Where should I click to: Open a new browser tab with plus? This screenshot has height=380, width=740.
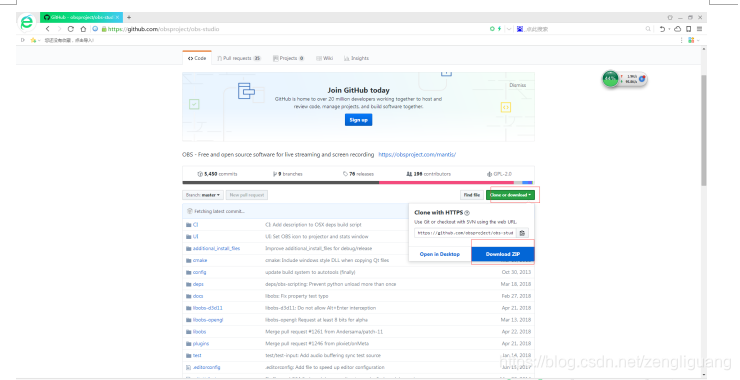(x=129, y=17)
